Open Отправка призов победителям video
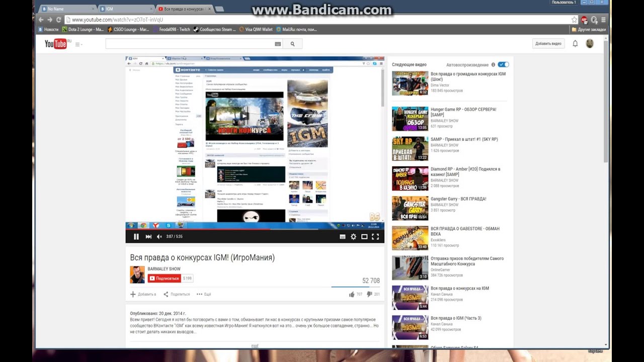644x362 pixels. coord(467,261)
